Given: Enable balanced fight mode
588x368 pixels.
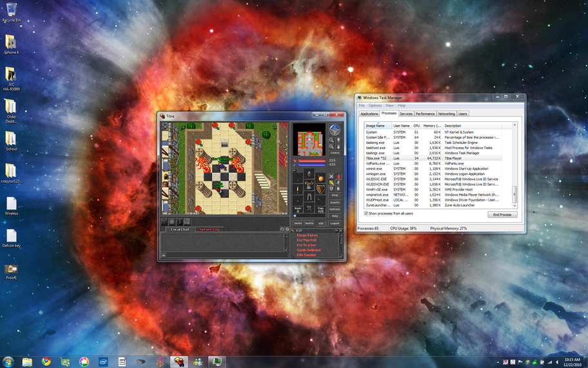Looking at the screenshot, I should coord(331,183).
